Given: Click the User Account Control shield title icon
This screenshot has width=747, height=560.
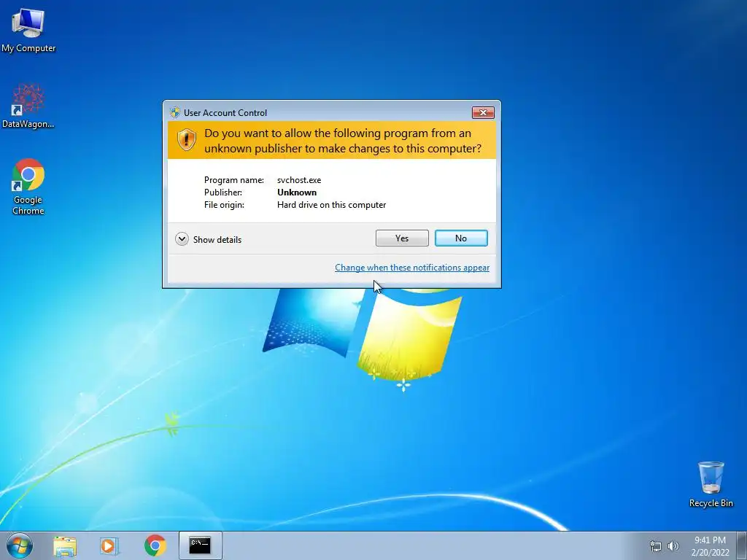Looking at the screenshot, I should click(x=175, y=112).
